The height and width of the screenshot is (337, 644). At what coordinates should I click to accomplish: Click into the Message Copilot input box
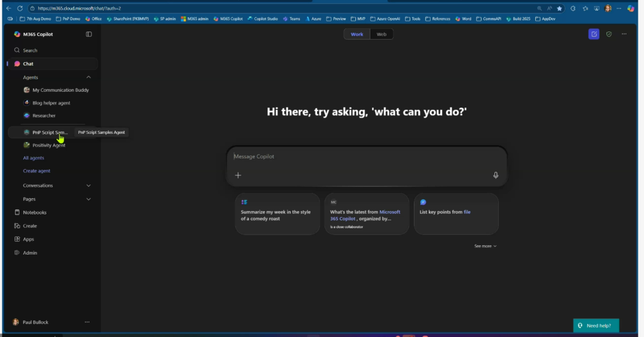(367, 157)
